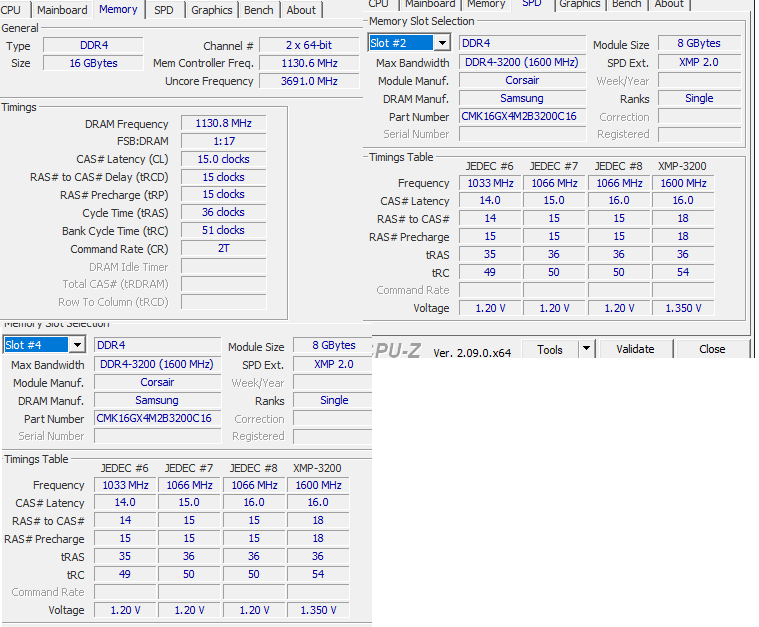The image size is (759, 627).
Task: Select Slot #4 XMP-3200 tRC value 54
Action: click(318, 574)
